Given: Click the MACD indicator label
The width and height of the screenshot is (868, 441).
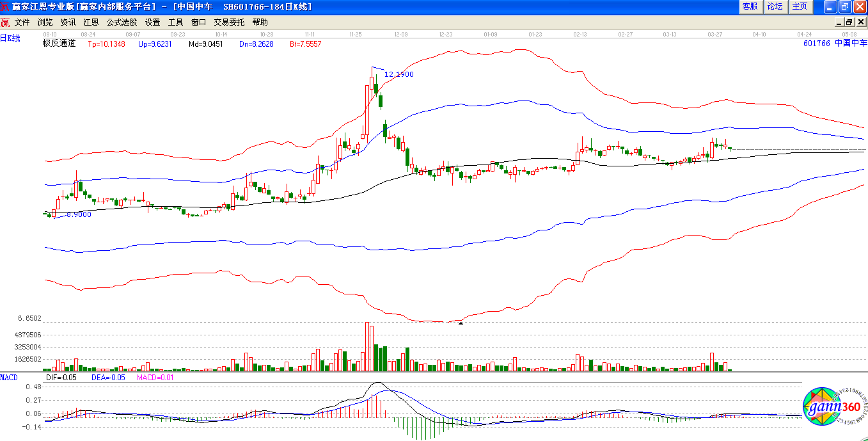Looking at the screenshot, I should pos(9,378).
